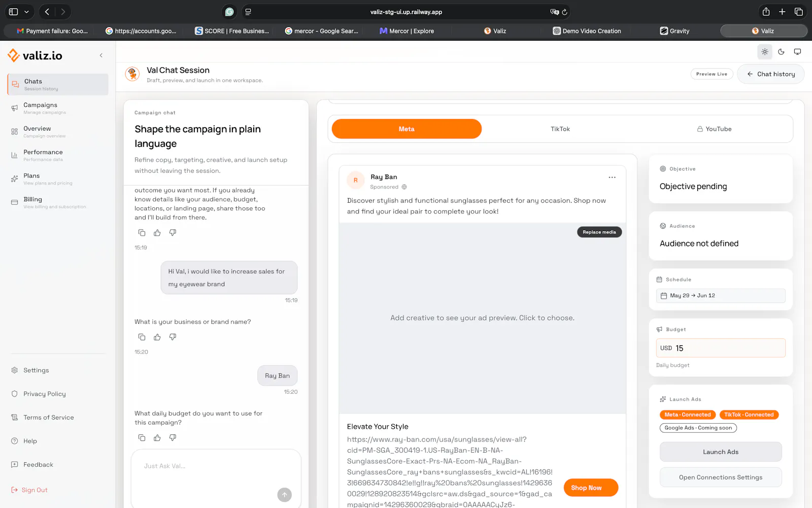Viewport: 812px width, 508px height.
Task: Click Objective pending card
Action: (721, 179)
